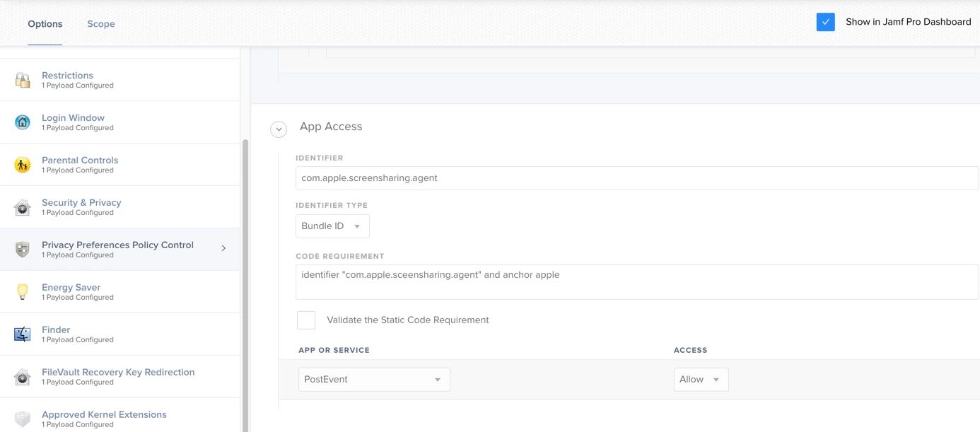Click the Identifier input field
Viewport: 980px width, 432px height.
tap(637, 178)
